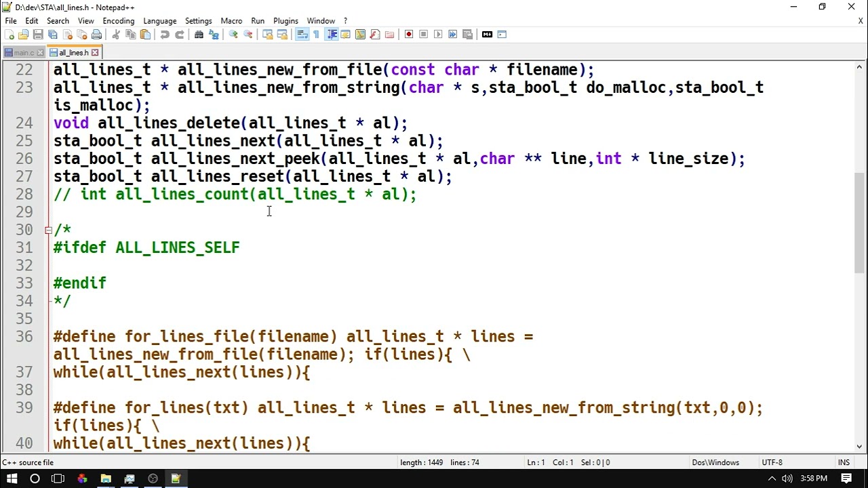Open the Run menu
The width and height of the screenshot is (868, 488).
258,21
